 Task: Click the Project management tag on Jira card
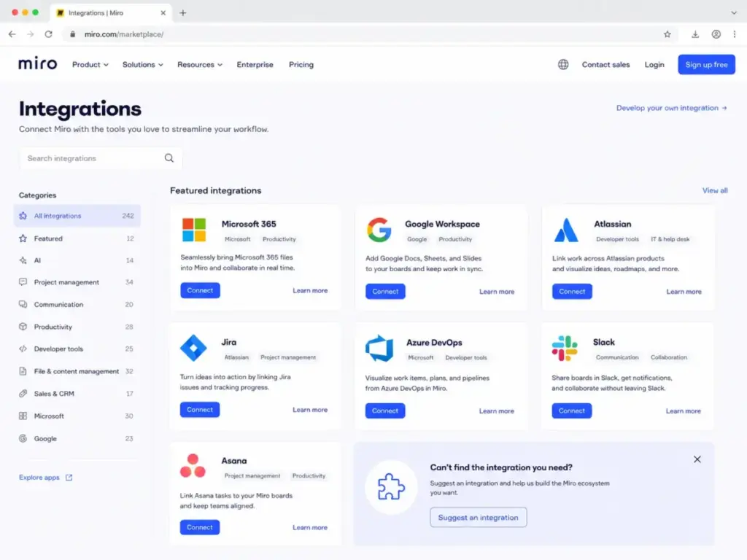click(x=288, y=357)
